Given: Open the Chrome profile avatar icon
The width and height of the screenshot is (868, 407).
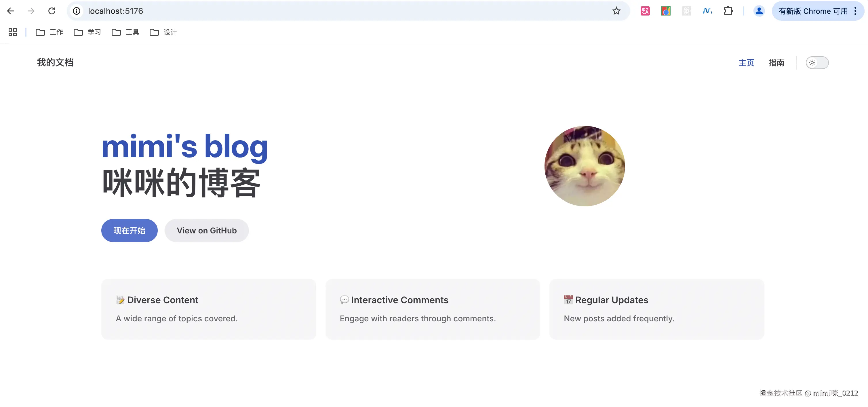Looking at the screenshot, I should pyautogui.click(x=758, y=11).
